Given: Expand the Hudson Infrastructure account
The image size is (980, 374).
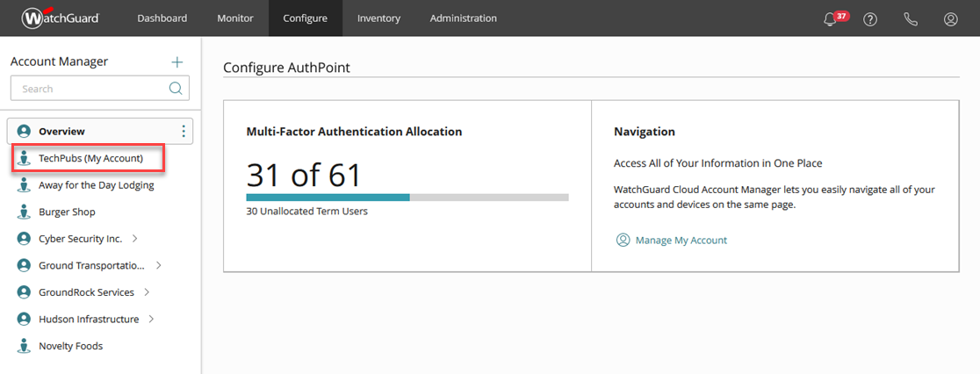Looking at the screenshot, I should (x=151, y=320).
